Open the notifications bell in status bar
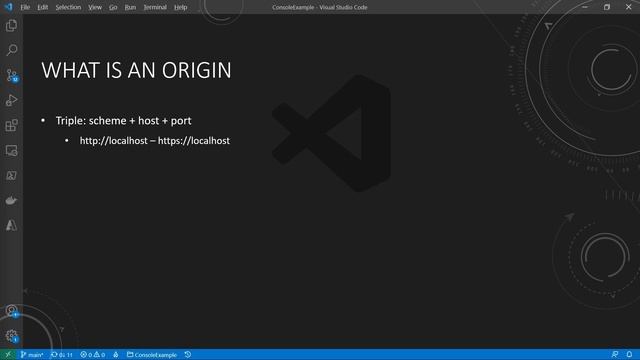This screenshot has width=640, height=360. click(x=629, y=355)
